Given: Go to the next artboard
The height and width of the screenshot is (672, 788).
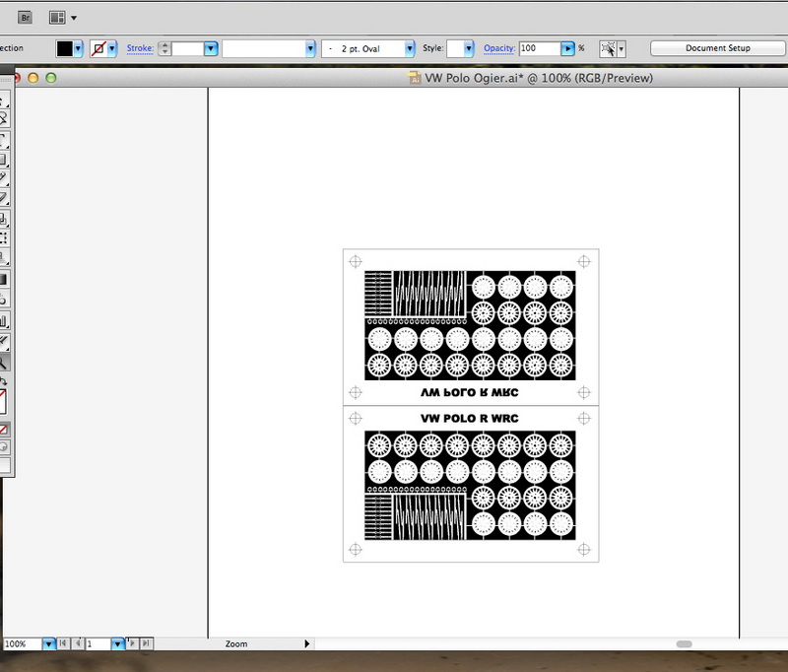Looking at the screenshot, I should click(x=132, y=643).
